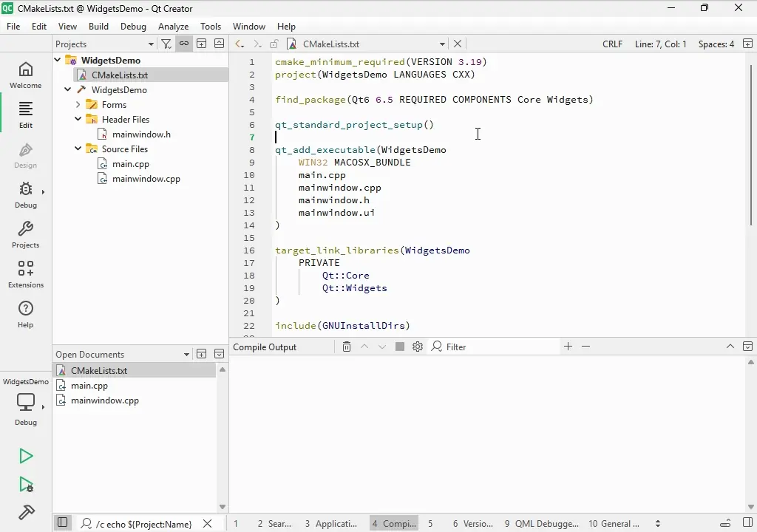Open the project tree filter options
The image size is (757, 532).
point(166,44)
